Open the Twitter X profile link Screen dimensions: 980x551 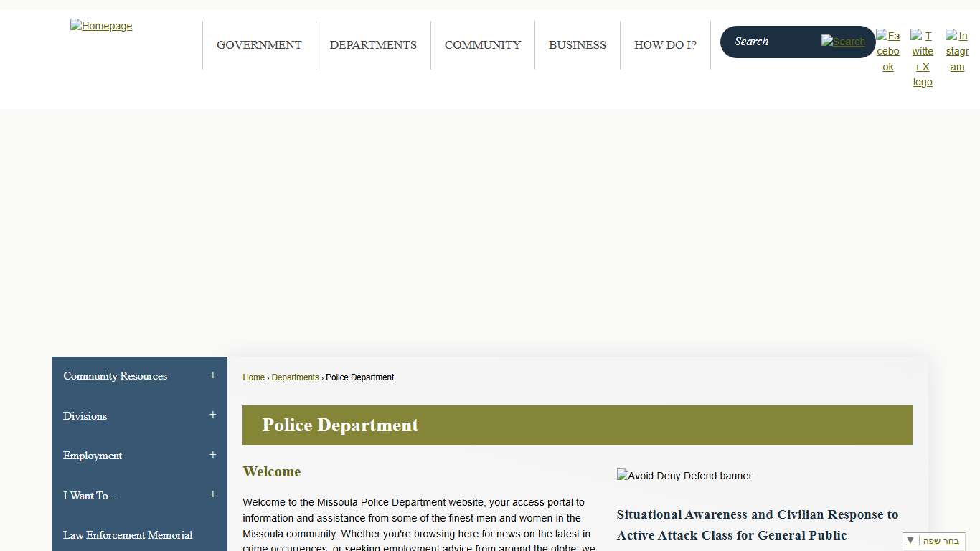click(923, 59)
